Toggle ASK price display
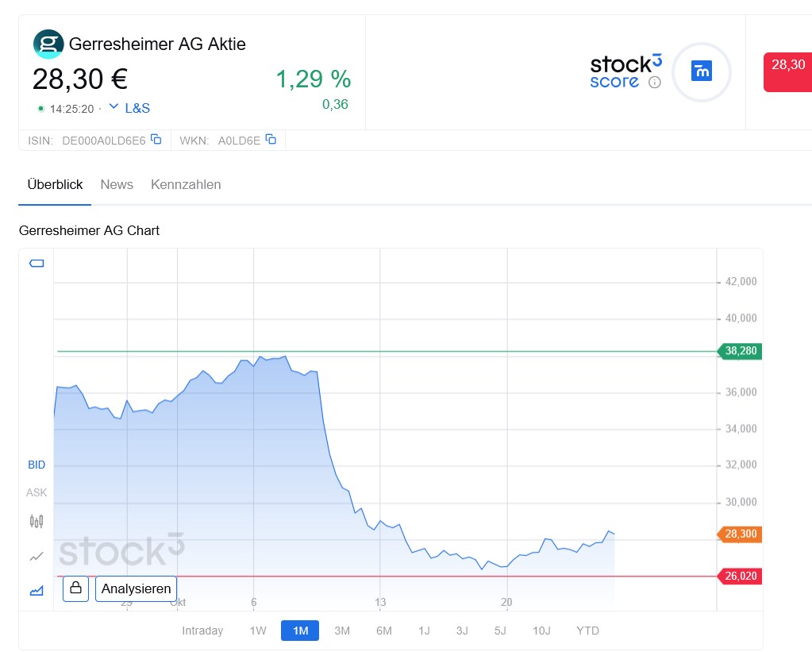 pyautogui.click(x=37, y=492)
